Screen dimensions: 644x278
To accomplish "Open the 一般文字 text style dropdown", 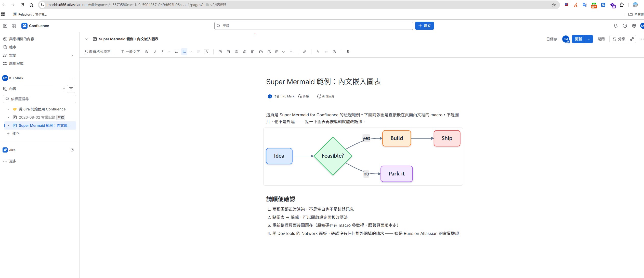I will pyautogui.click(x=130, y=52).
